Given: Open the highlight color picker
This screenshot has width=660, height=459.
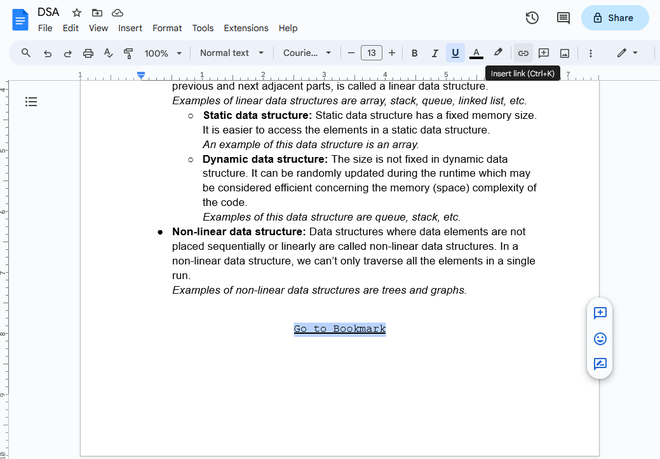Looking at the screenshot, I should [498, 53].
